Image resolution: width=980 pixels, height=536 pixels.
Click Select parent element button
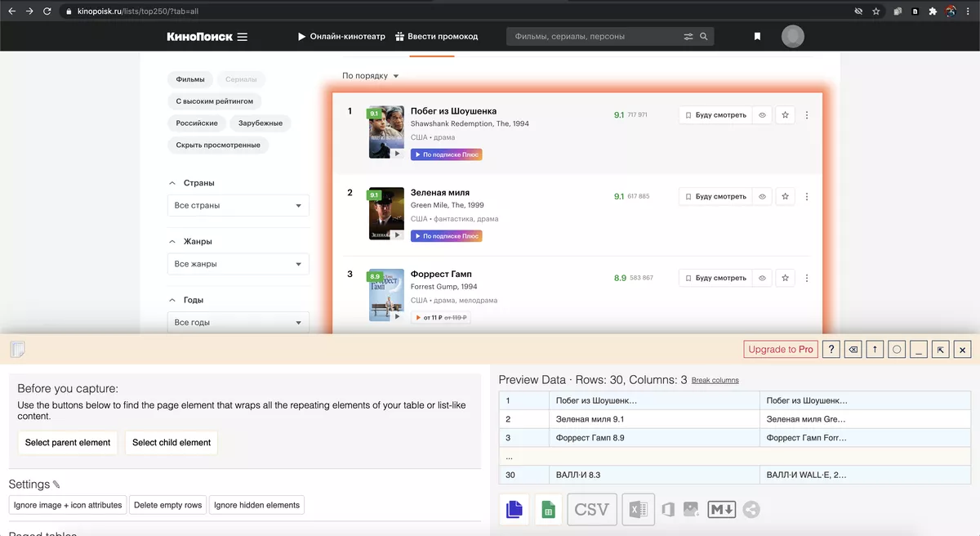[x=68, y=443]
